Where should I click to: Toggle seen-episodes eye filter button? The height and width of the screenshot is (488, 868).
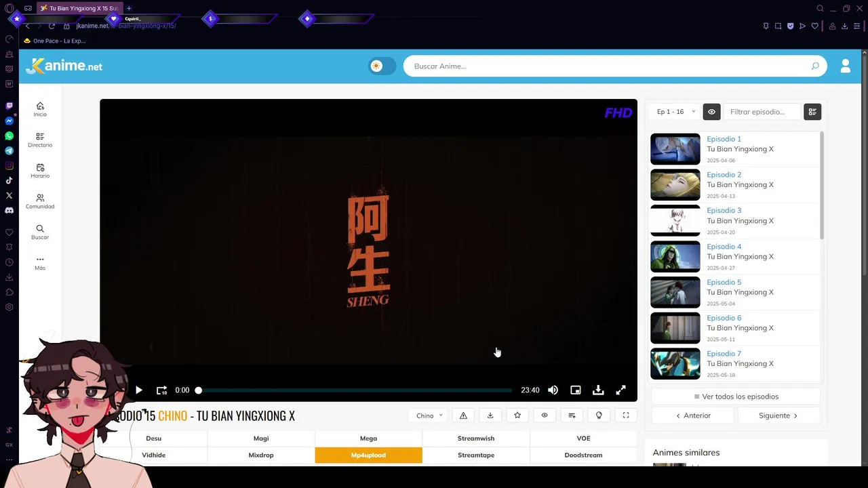coord(711,112)
